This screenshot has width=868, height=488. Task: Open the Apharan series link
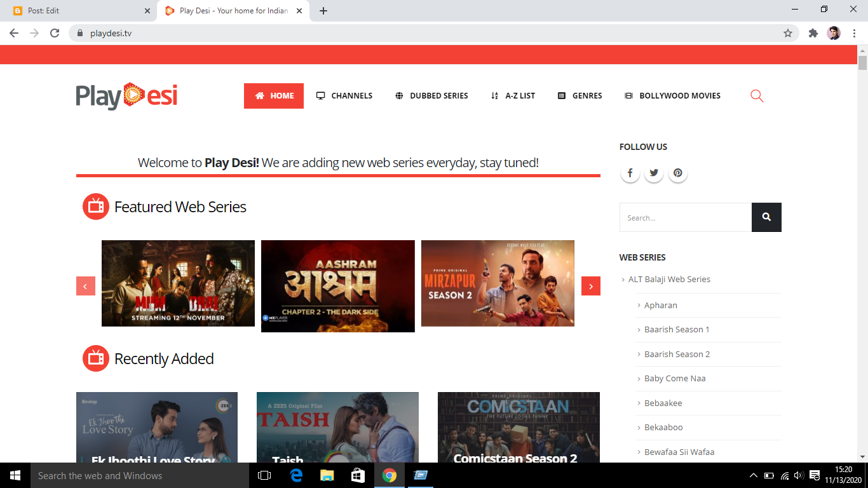(661, 306)
